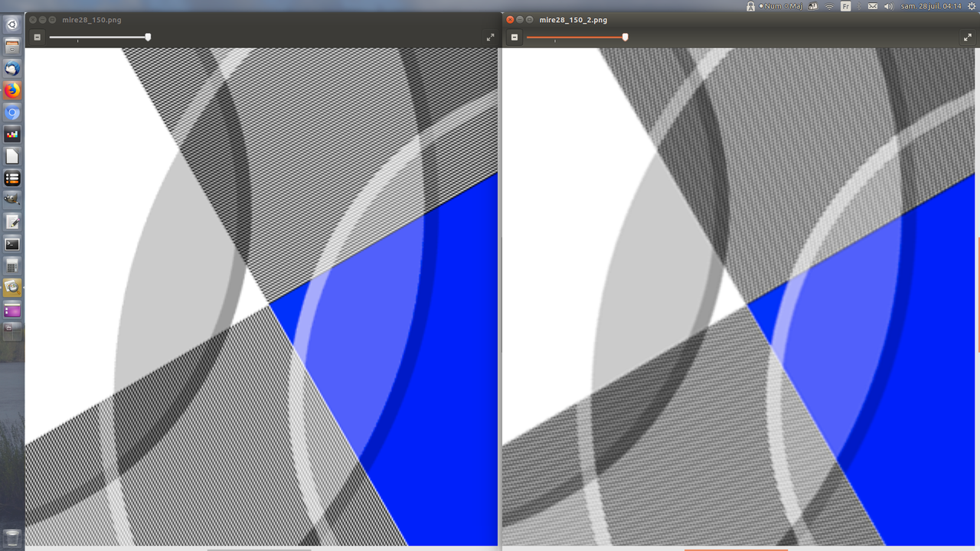Open the blank document app in dock

pos(11,156)
